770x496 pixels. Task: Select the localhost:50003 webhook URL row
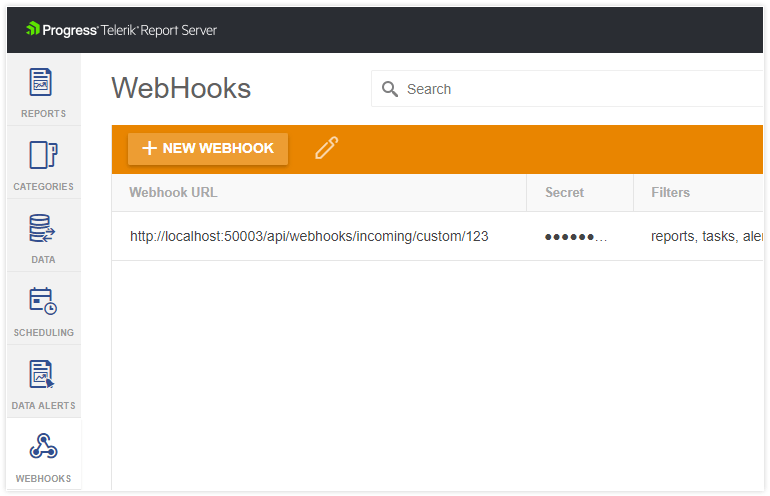[x=309, y=237]
